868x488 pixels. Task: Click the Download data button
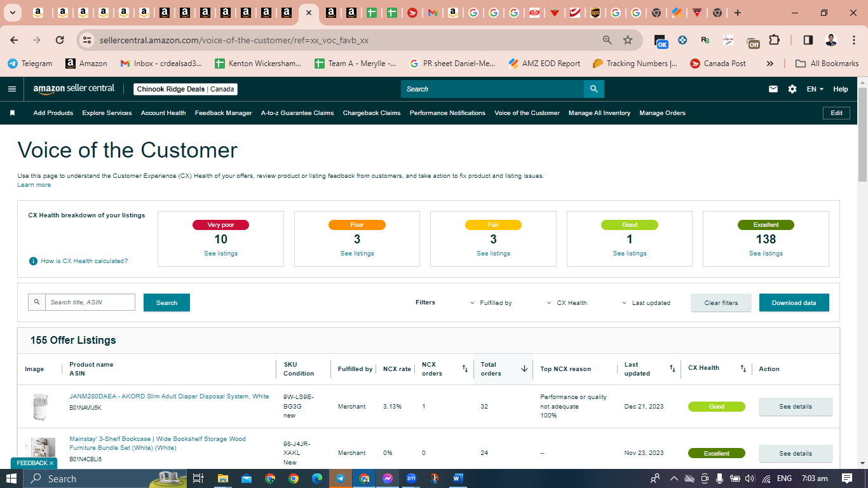[x=794, y=302]
